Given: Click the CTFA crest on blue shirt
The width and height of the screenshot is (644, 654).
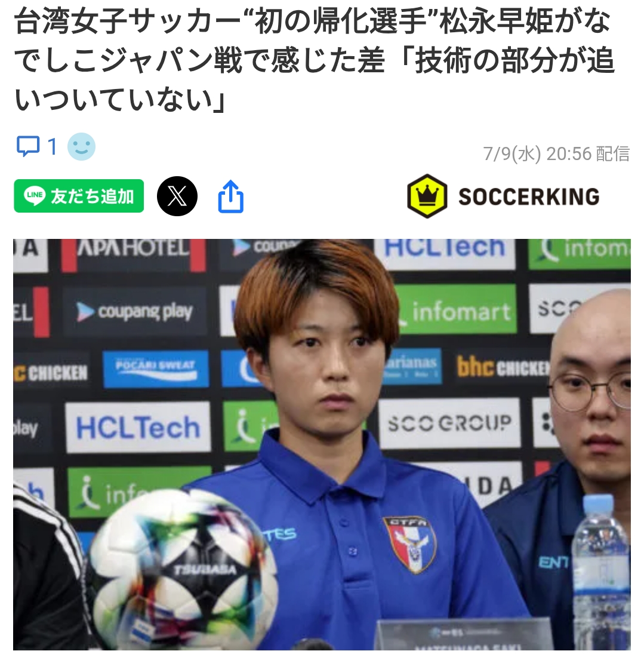Looking at the screenshot, I should (409, 544).
